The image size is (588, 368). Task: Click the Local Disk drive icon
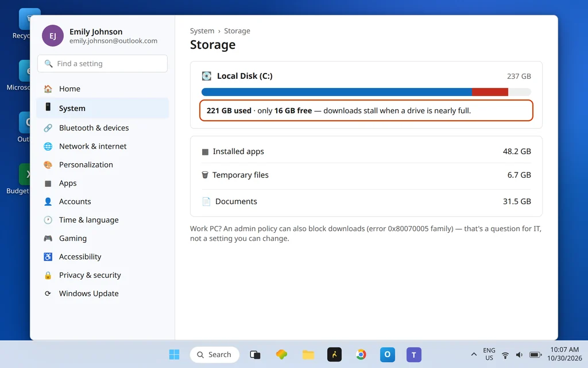[x=207, y=76]
